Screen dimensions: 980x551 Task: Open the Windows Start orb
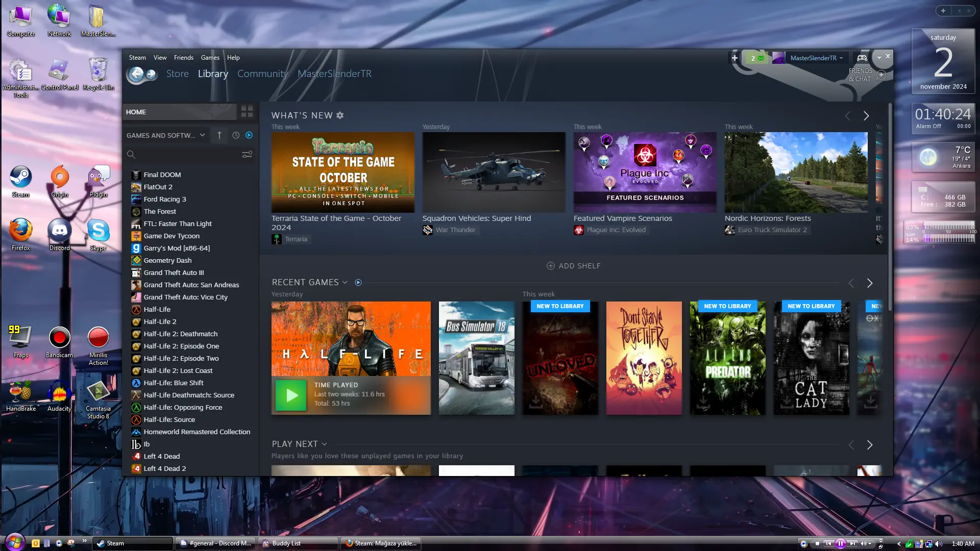pos(15,542)
